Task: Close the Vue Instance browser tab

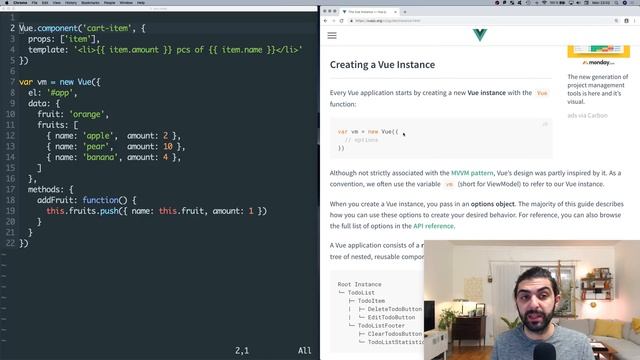Action: (x=395, y=12)
